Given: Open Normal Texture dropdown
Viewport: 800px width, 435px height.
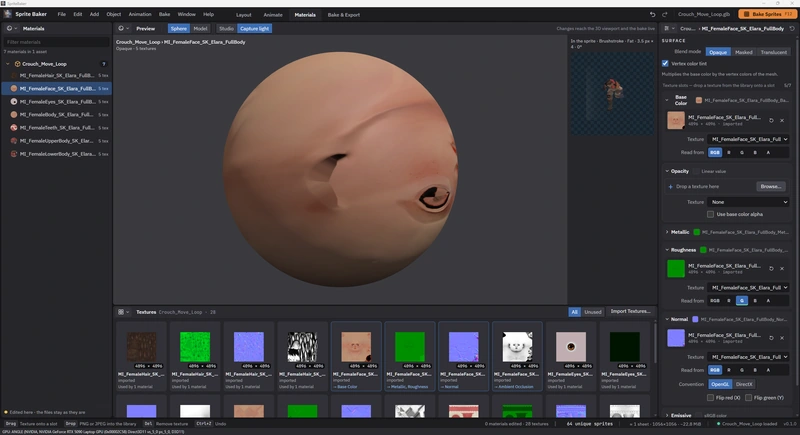Looking at the screenshot, I should tap(748, 356).
